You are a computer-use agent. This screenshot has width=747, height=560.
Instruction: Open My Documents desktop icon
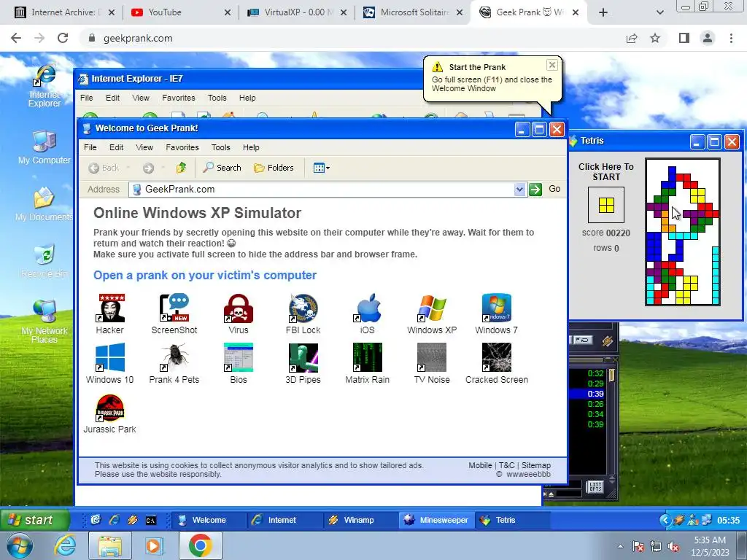coord(44,204)
